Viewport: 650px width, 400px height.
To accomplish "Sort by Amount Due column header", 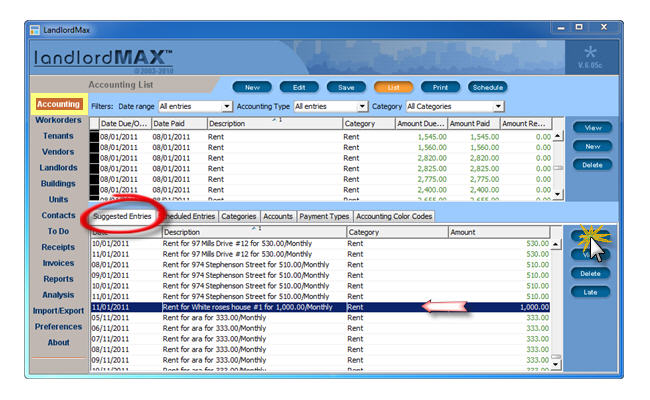I will pos(421,124).
